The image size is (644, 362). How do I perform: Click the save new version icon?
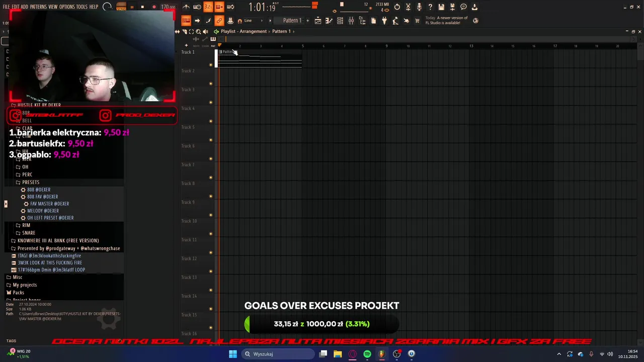[452, 7]
